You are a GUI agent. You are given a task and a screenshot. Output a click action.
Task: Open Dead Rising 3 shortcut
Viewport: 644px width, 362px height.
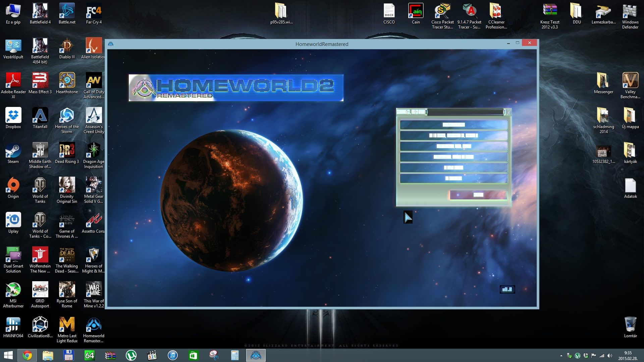click(67, 153)
